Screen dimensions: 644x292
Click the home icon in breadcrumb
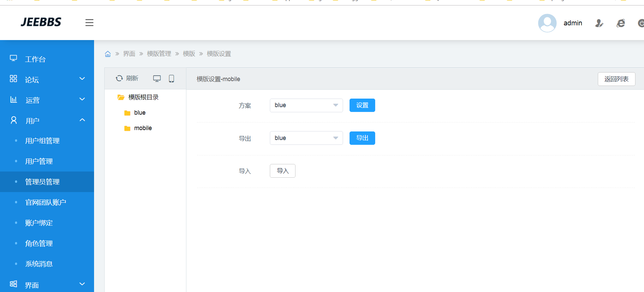pyautogui.click(x=108, y=54)
